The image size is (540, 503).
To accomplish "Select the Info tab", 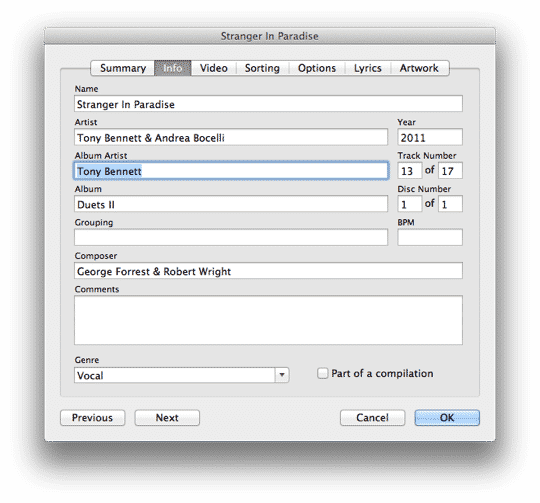I will coord(173,68).
